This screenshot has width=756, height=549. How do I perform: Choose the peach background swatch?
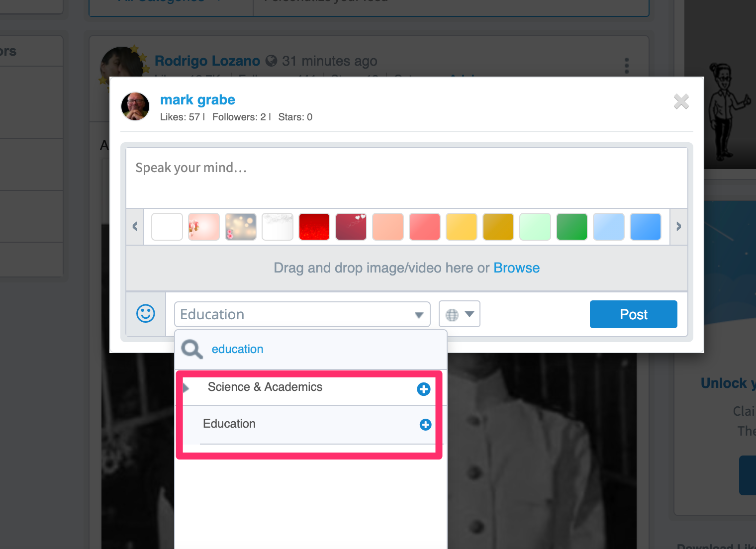[x=388, y=227]
